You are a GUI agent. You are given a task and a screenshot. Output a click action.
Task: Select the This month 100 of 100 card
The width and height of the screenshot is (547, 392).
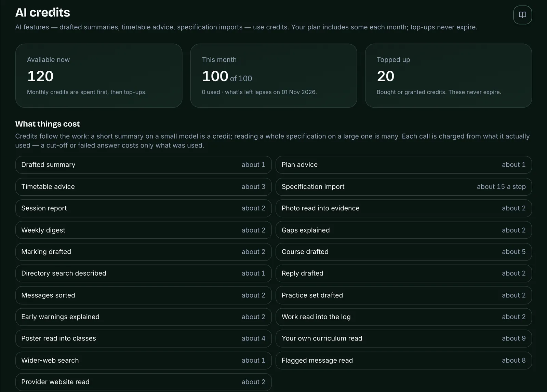coord(273,76)
